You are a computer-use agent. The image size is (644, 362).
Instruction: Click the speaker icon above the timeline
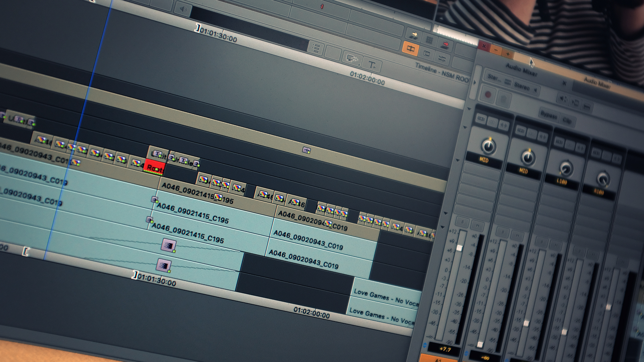[x=183, y=9]
